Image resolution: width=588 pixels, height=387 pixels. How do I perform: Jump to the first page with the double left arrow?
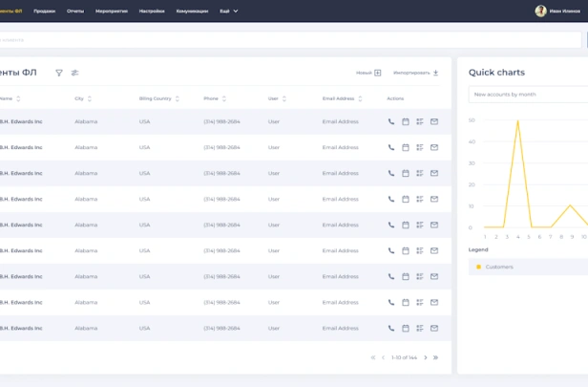(x=373, y=357)
